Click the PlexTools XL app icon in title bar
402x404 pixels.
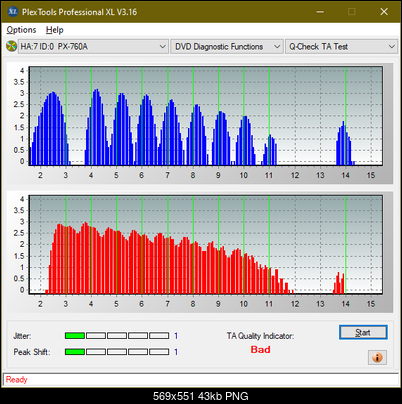(13, 12)
